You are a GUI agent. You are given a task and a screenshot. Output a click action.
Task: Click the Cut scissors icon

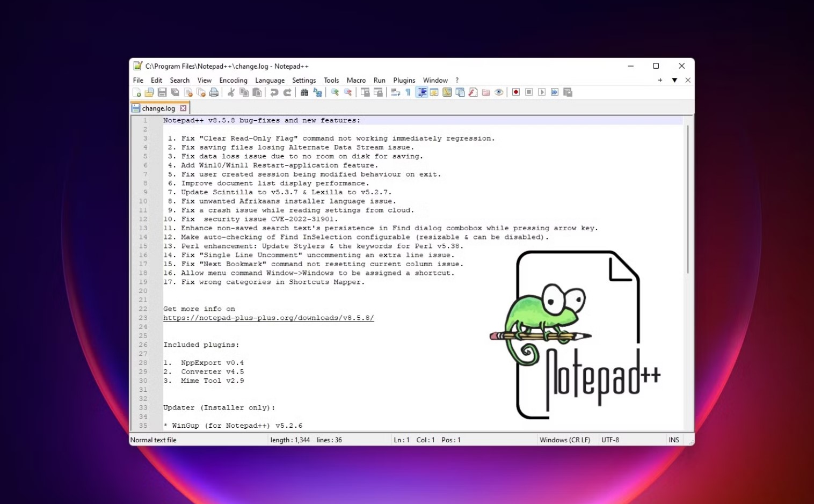(x=231, y=92)
